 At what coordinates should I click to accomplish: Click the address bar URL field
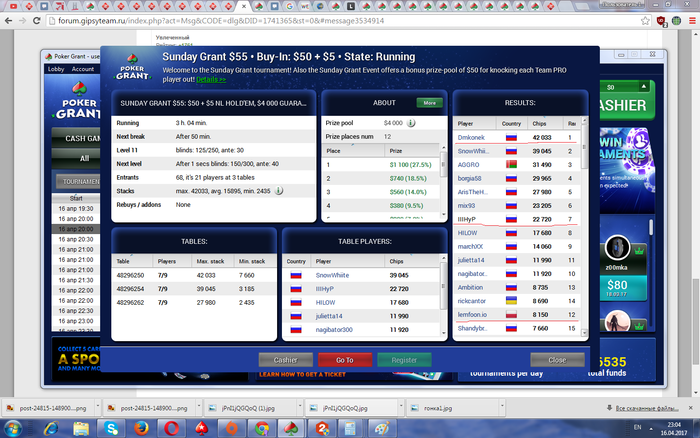pos(344,21)
